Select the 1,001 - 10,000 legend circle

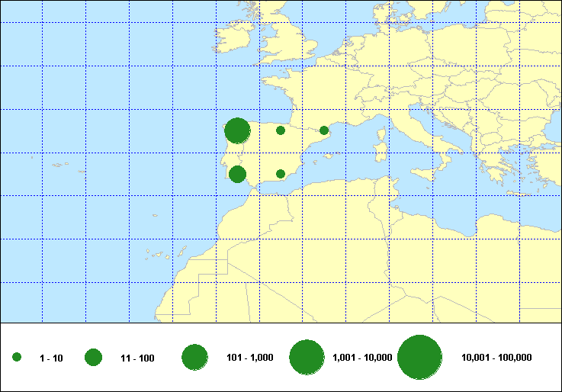[307, 358]
